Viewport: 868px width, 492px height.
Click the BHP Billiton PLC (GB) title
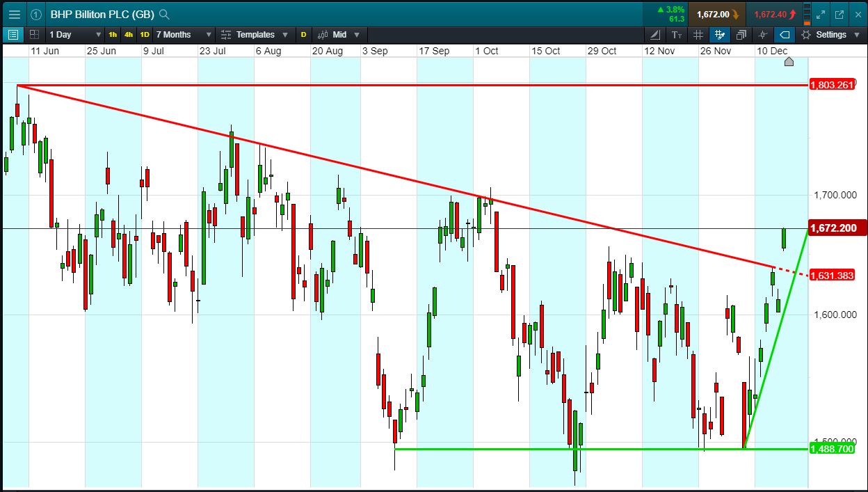coord(102,14)
